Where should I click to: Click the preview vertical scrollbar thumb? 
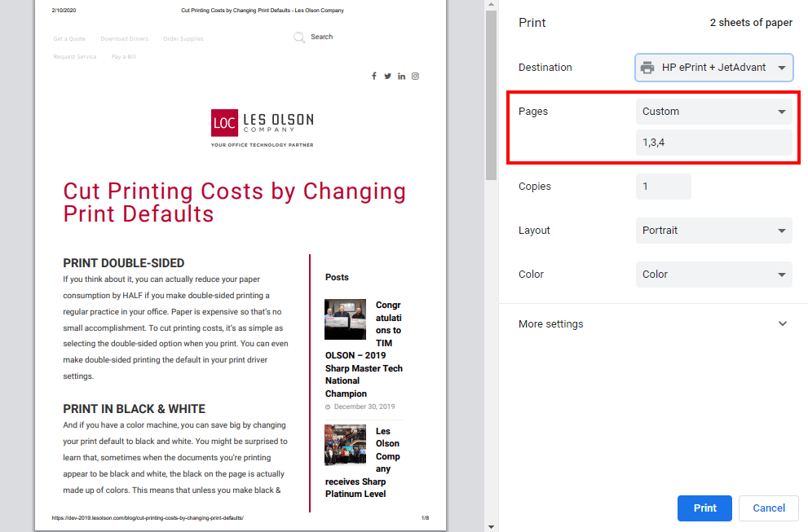point(491,95)
